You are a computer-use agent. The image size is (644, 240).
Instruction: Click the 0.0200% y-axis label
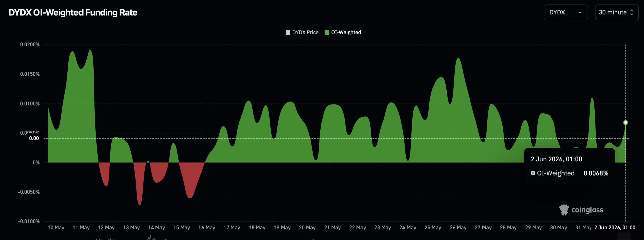click(30, 44)
